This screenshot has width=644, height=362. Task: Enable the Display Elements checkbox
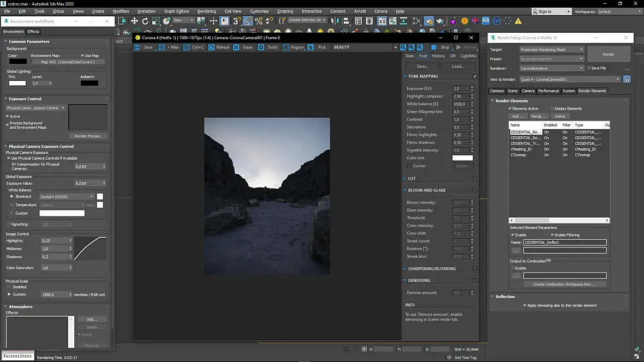(552, 108)
